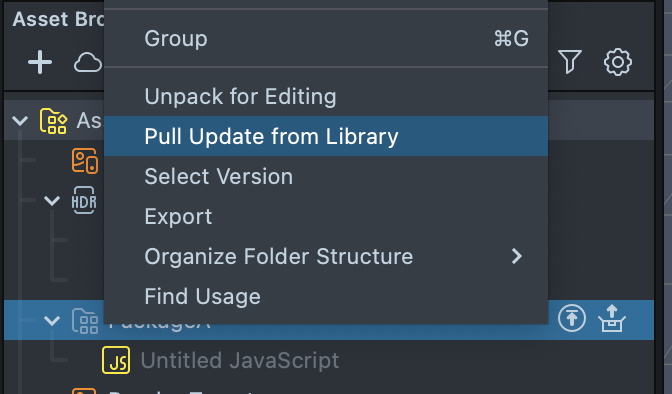Click the HDR environment map icon
This screenshot has width=672, height=394.
tap(84, 200)
